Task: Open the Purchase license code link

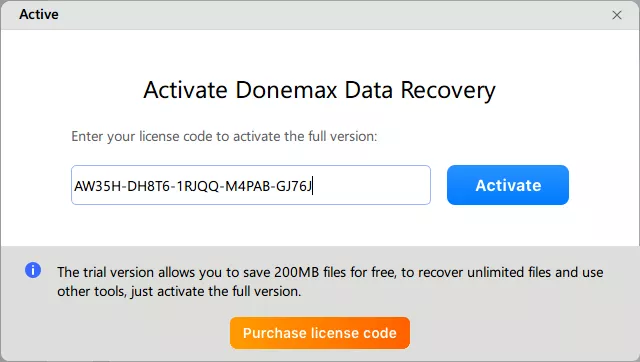Action: (320, 333)
